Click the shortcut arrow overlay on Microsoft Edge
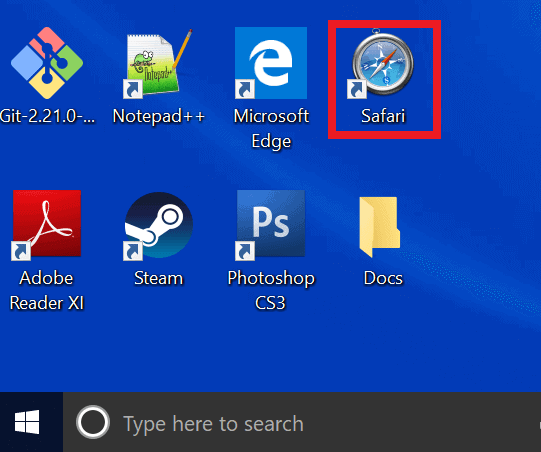This screenshot has height=452, width=541. [245, 89]
